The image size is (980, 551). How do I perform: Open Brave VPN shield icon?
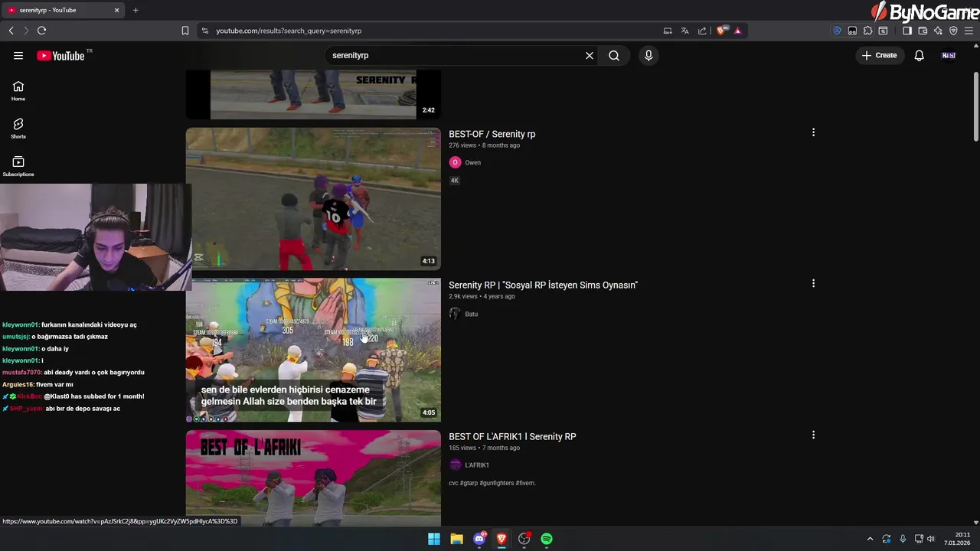tap(953, 31)
